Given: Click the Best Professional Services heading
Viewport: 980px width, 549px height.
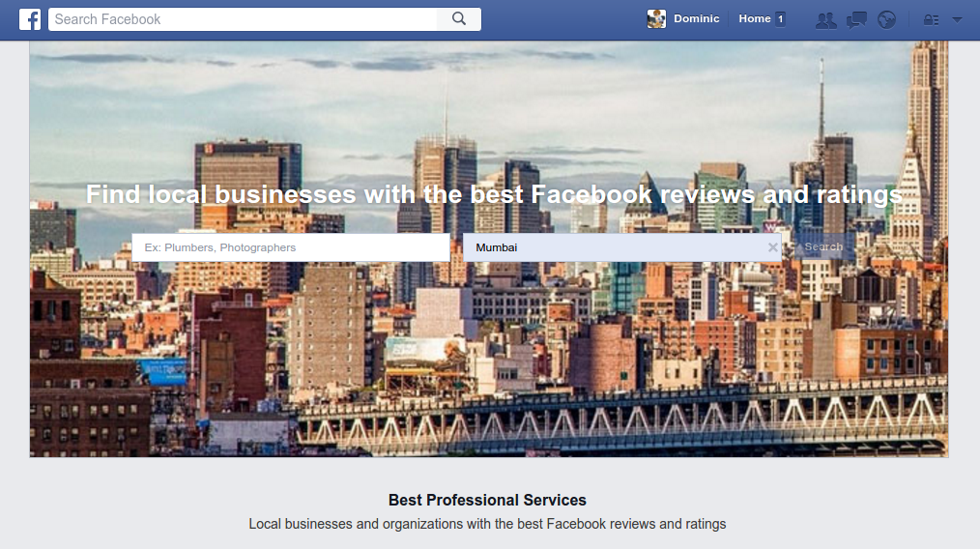Looking at the screenshot, I should 487,501.
